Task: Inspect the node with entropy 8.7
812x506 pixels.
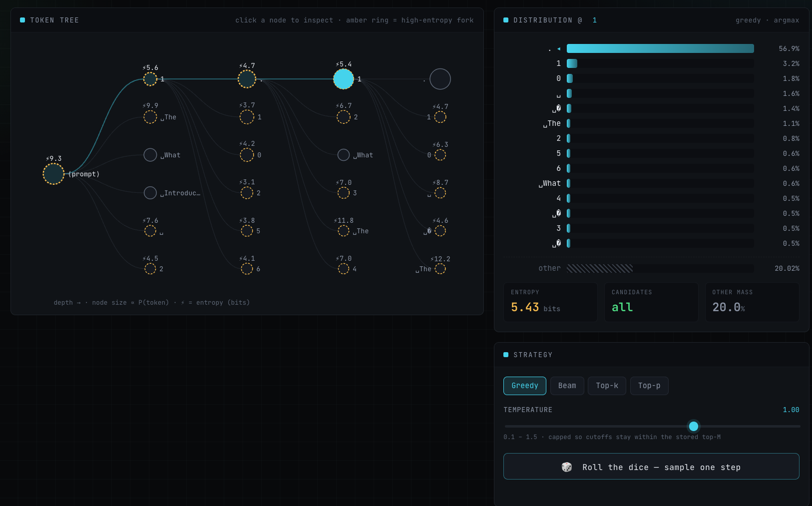Action: point(440,193)
